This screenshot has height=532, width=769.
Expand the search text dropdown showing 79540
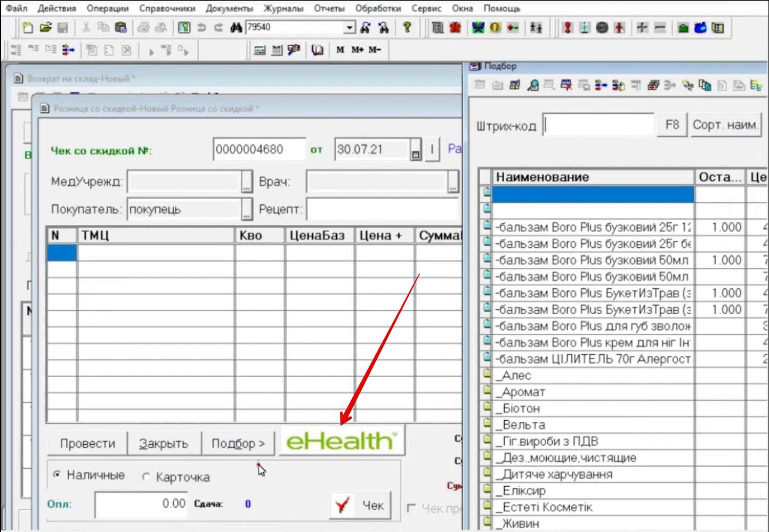click(x=349, y=28)
